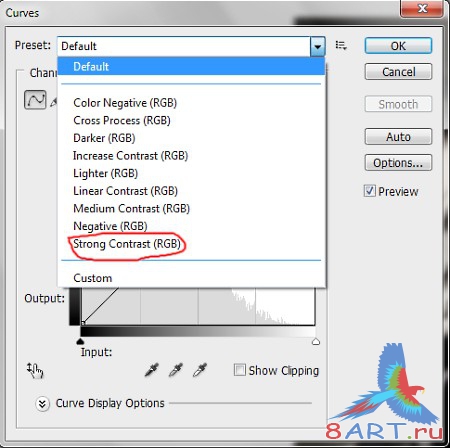Enable the Show Clipping checkbox

click(x=239, y=370)
